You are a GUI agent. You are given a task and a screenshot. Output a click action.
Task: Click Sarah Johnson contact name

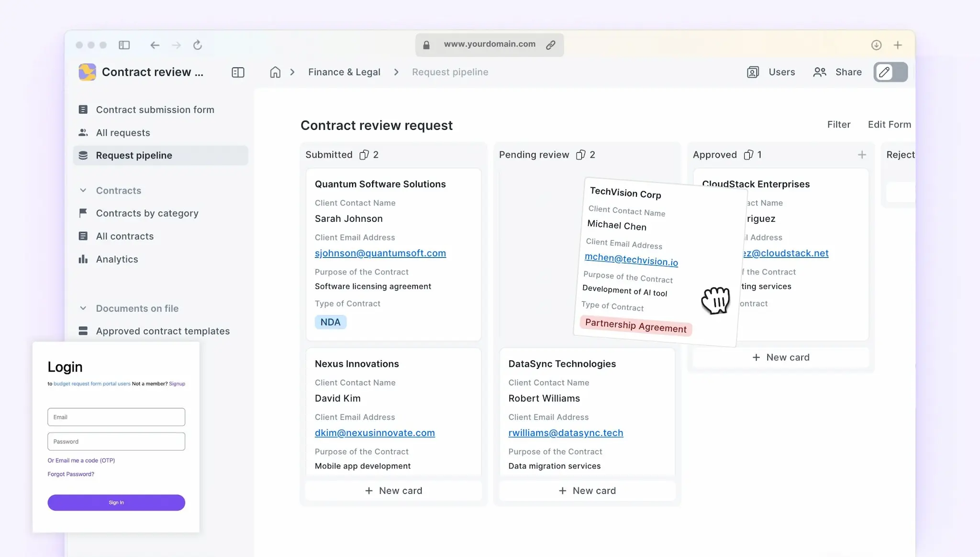pyautogui.click(x=348, y=218)
